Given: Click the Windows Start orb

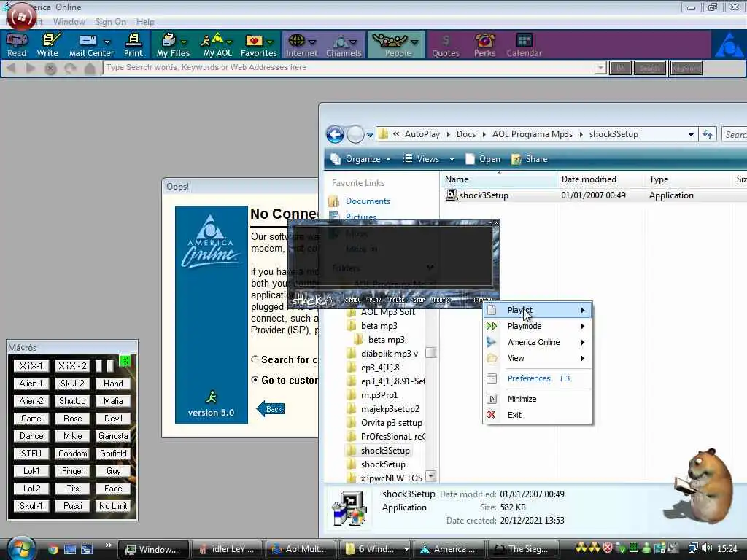Looking at the screenshot, I should (x=20, y=548).
